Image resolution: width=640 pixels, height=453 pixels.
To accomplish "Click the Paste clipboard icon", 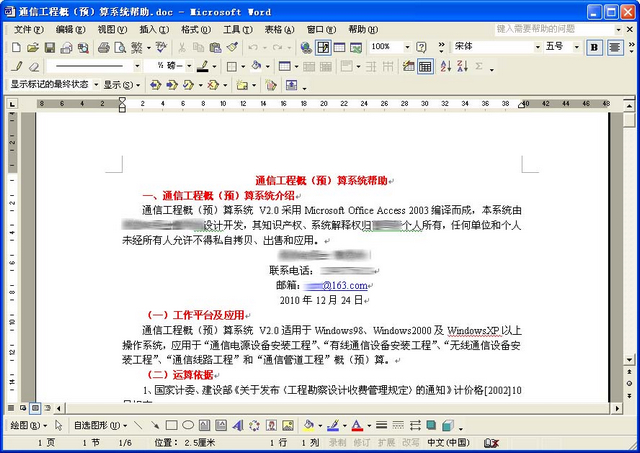I will [215, 47].
